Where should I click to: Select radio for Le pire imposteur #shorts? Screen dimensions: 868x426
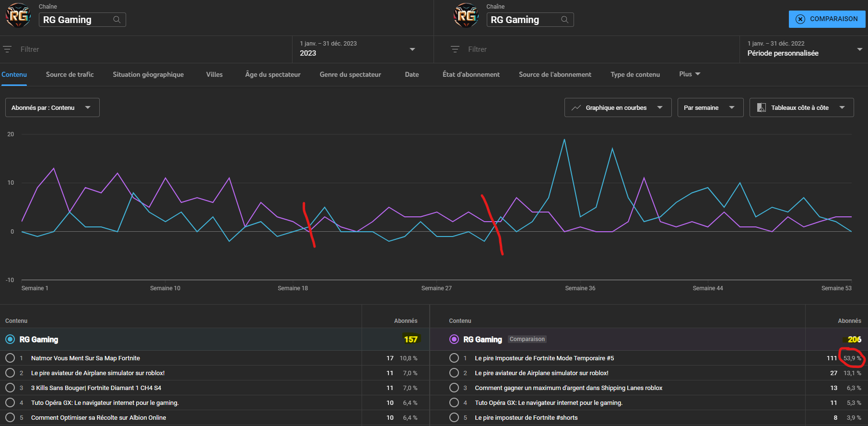tap(454, 417)
